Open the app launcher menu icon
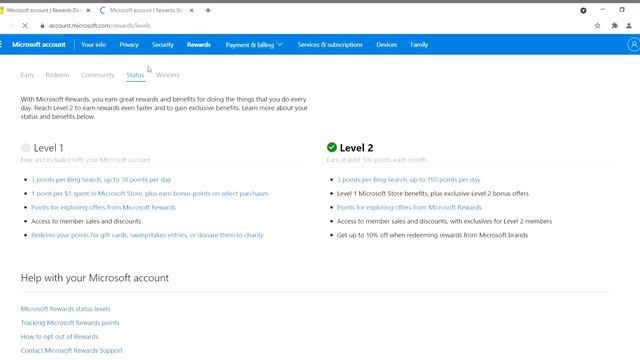640x360 pixels. [x=1, y=44]
